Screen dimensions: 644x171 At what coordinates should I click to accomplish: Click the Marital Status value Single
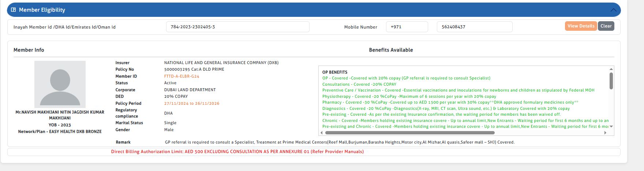point(170,123)
